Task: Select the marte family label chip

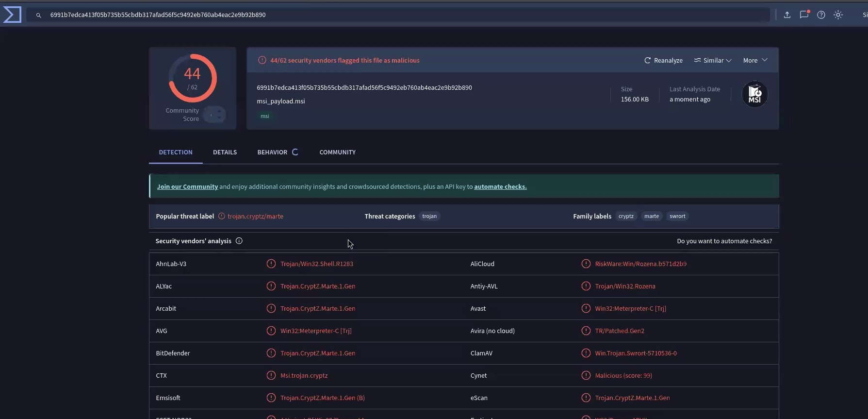Action: (652, 216)
